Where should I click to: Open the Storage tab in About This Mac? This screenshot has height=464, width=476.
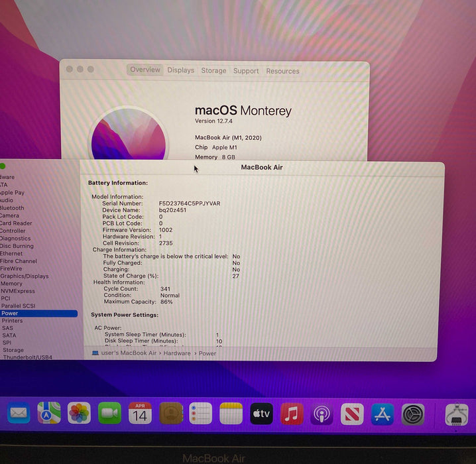[x=213, y=70]
